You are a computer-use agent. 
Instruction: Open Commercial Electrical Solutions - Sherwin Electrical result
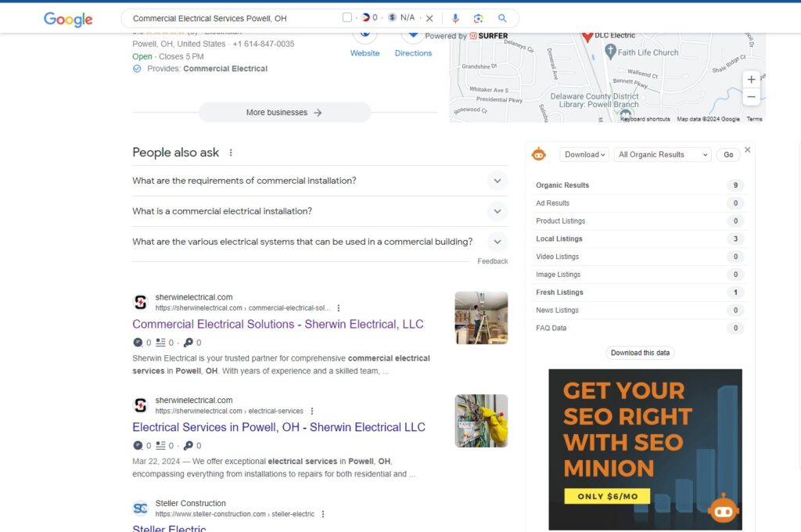[x=278, y=324]
